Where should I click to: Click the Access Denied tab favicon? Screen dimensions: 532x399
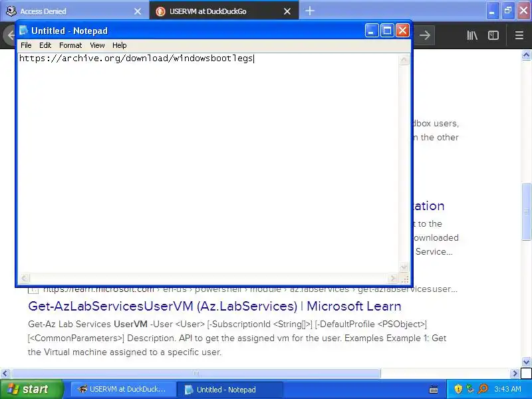(11, 11)
